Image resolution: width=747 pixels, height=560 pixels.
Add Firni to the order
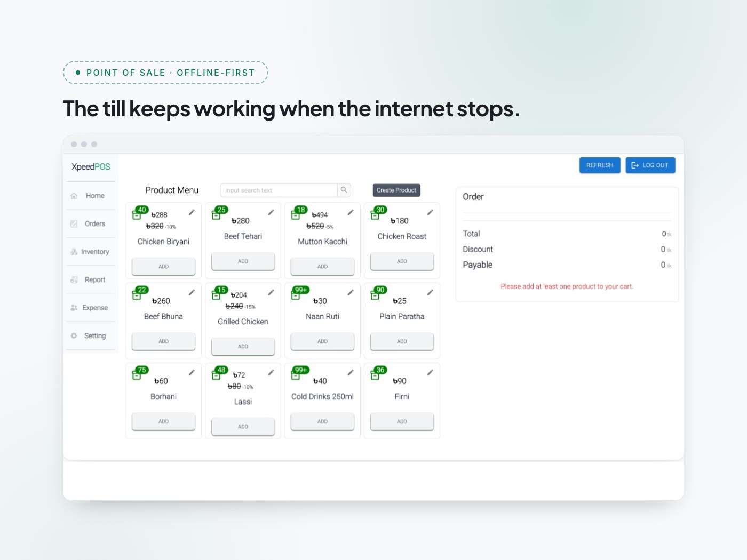pyautogui.click(x=402, y=421)
